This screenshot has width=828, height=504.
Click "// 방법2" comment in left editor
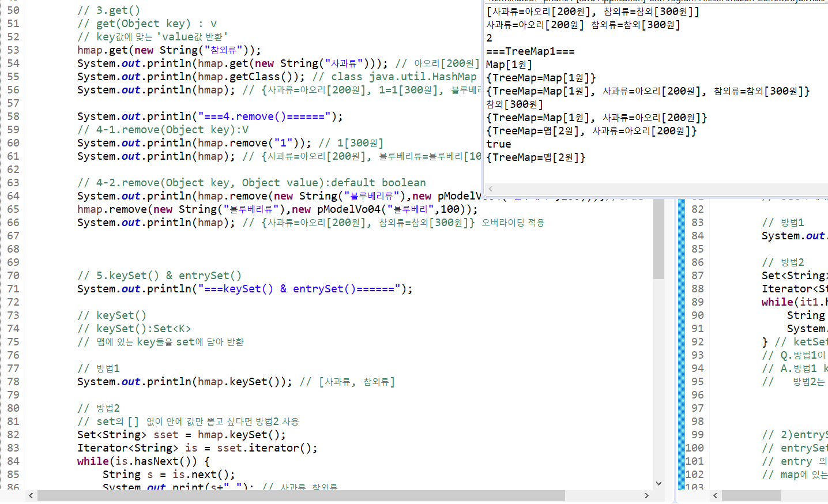[99, 408]
